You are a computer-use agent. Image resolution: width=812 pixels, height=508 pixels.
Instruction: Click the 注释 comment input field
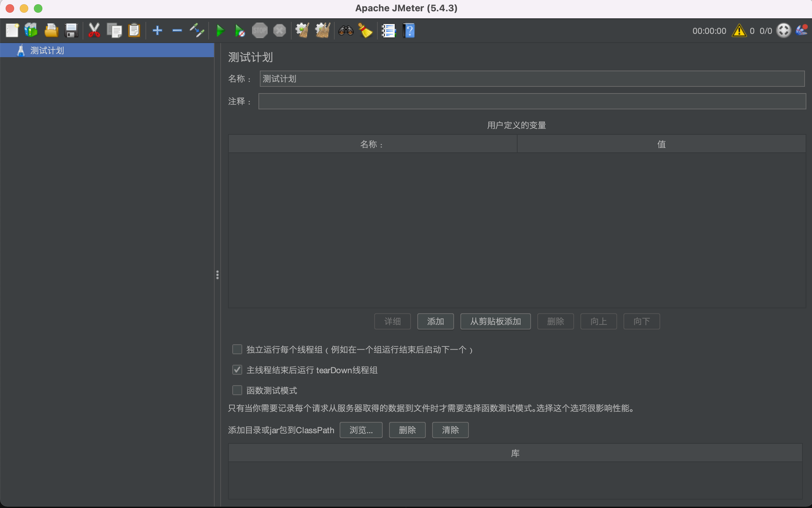532,101
